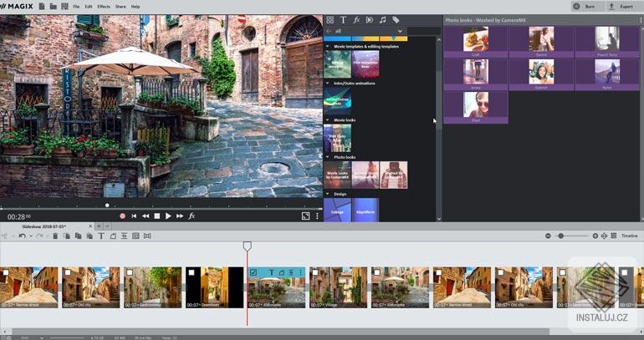The height and width of the screenshot is (340, 644).
Task: Tick the checkbox on the black-bordered Downtown clip
Action: coord(192,272)
